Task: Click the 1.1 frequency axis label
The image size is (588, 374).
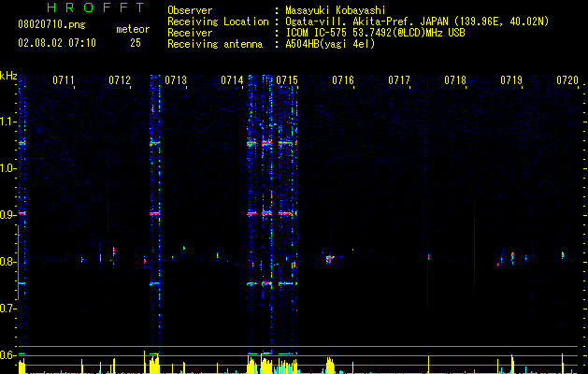Action: 8,122
